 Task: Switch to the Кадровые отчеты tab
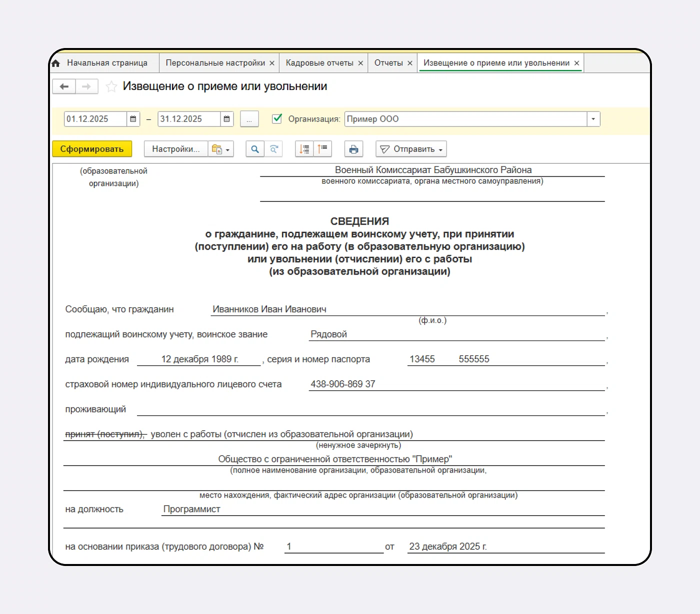pos(319,63)
